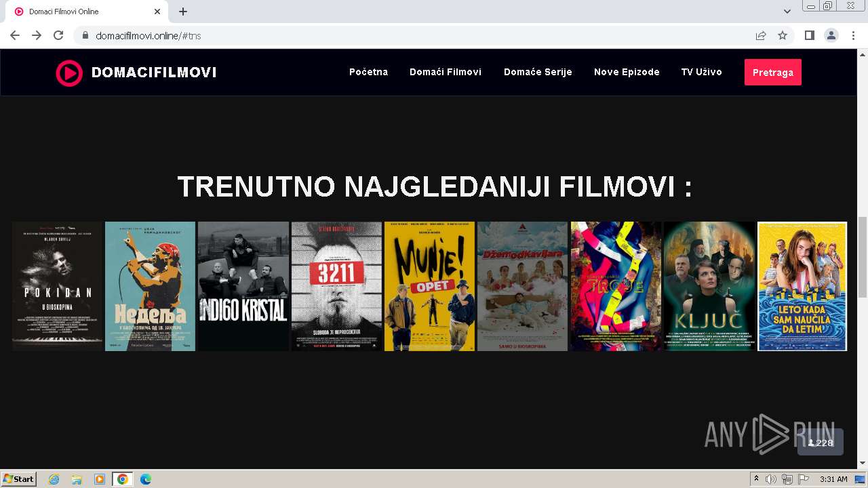Image resolution: width=868 pixels, height=488 pixels.
Task: Open Leto kada sam naučila da letim poster
Action: (x=802, y=286)
